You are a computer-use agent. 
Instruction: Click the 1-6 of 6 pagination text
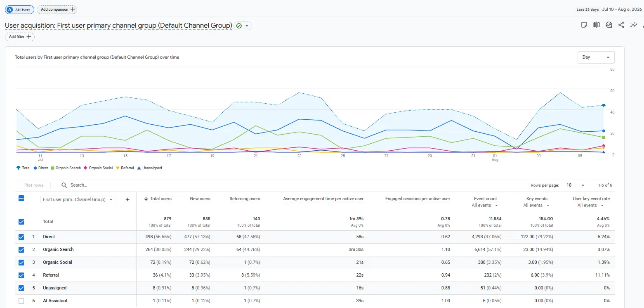coord(605,185)
